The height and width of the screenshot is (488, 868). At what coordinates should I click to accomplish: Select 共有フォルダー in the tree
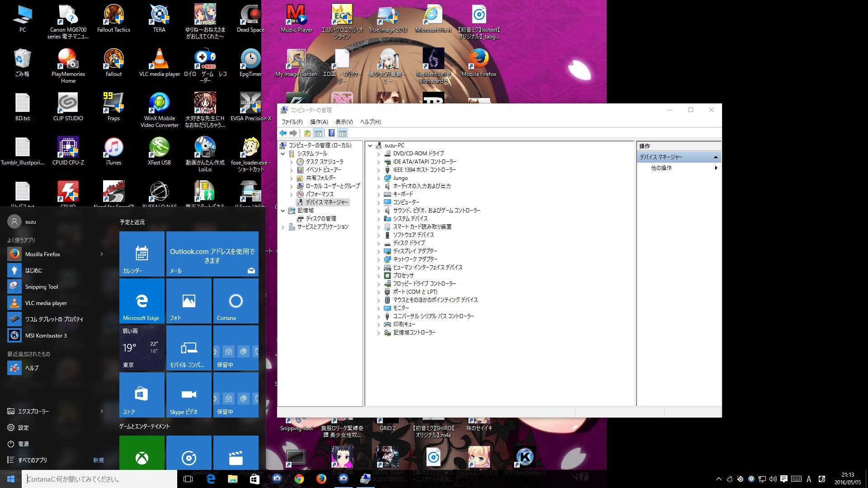pos(321,178)
